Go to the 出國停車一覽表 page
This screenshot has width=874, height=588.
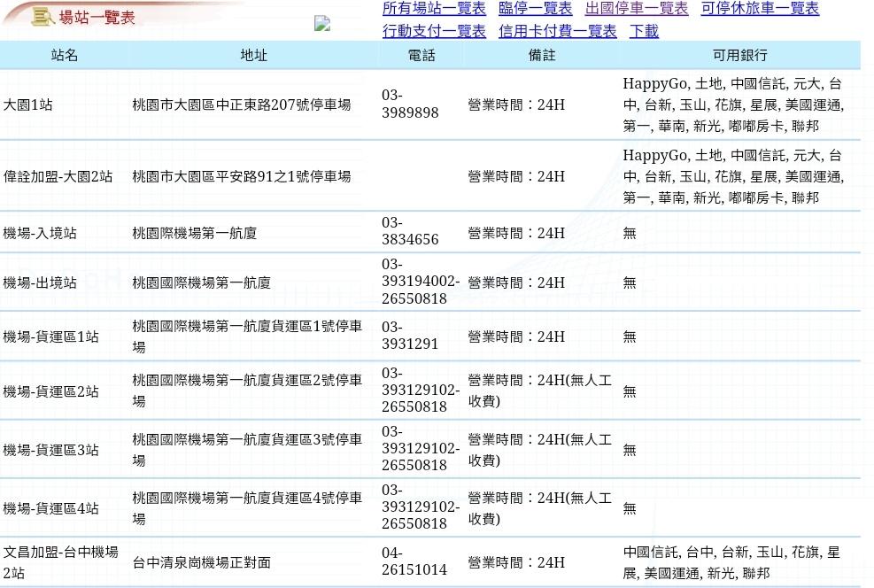[x=636, y=9]
